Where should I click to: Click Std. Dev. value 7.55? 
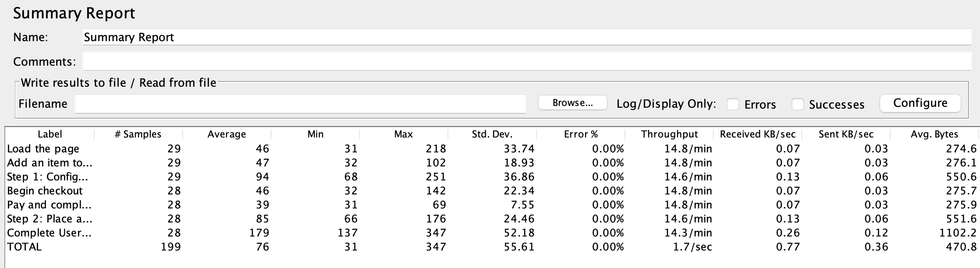tap(522, 205)
